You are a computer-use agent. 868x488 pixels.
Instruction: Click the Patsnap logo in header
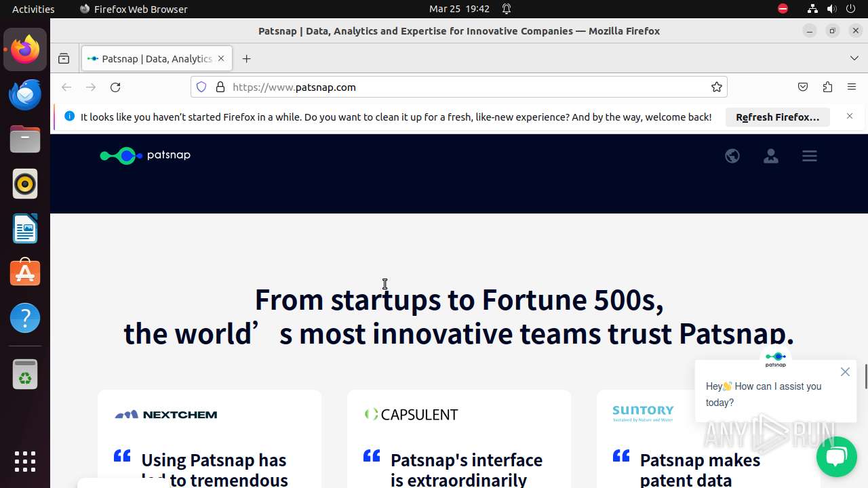pyautogui.click(x=145, y=155)
